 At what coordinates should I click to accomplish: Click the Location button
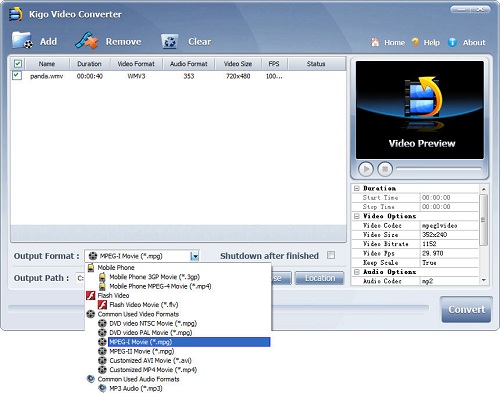click(x=320, y=278)
